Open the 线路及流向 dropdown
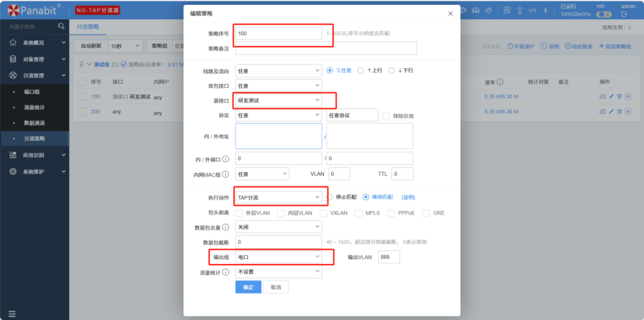This screenshot has width=644, height=320. point(278,70)
